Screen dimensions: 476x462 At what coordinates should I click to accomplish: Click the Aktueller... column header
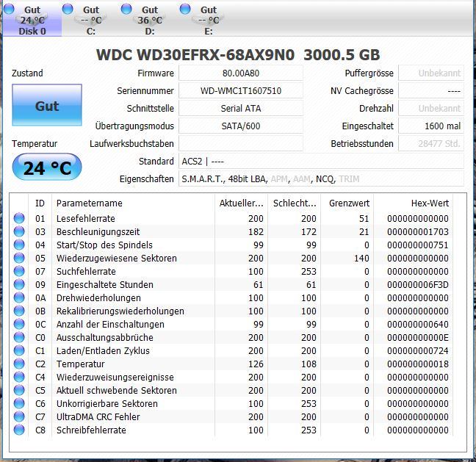click(242, 203)
